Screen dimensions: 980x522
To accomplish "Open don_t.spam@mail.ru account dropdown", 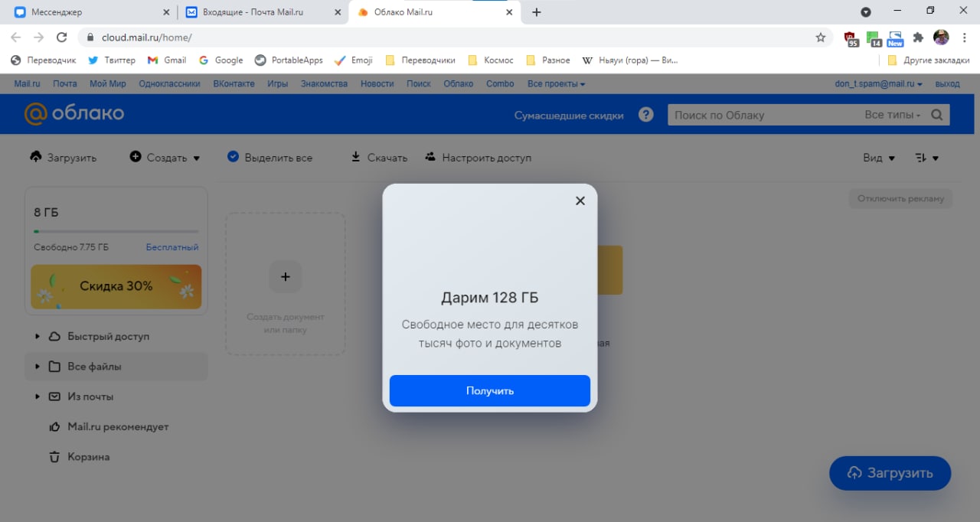I will [x=878, y=83].
